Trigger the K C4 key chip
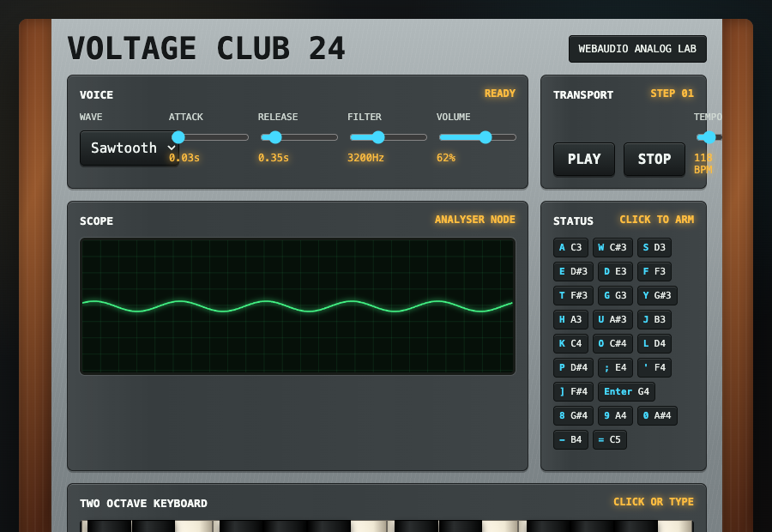The height and width of the screenshot is (532, 772). tap(570, 343)
